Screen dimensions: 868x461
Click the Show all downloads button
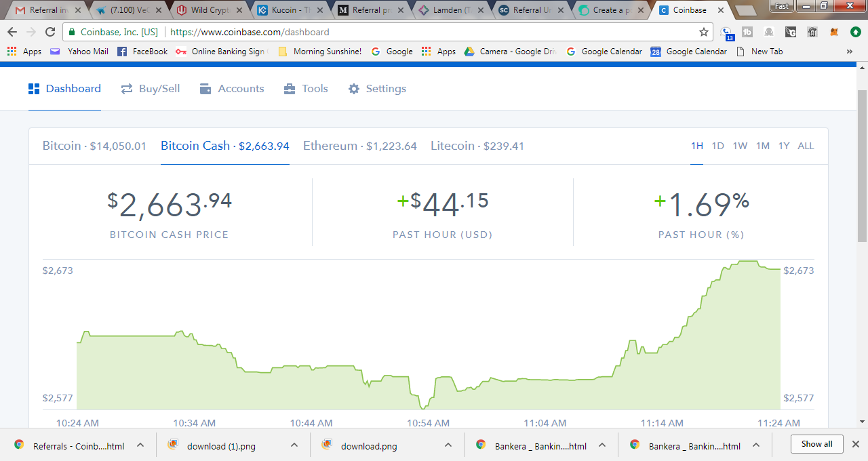click(816, 444)
